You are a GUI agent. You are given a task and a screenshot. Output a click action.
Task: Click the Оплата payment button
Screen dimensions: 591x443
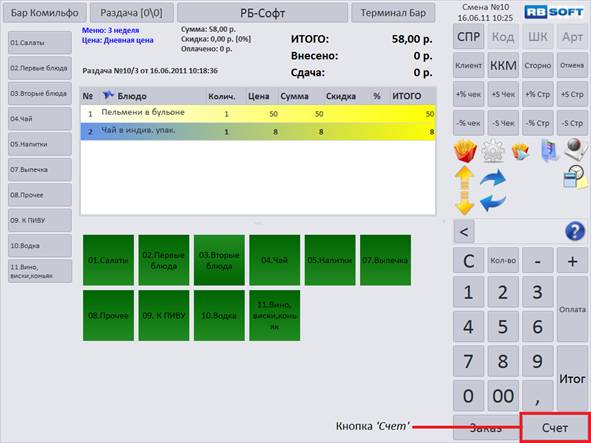(572, 310)
